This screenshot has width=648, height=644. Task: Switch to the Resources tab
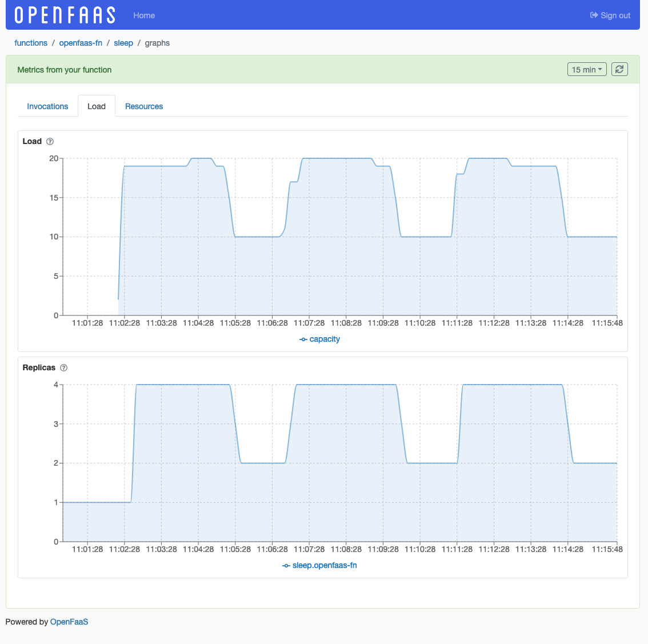[143, 106]
